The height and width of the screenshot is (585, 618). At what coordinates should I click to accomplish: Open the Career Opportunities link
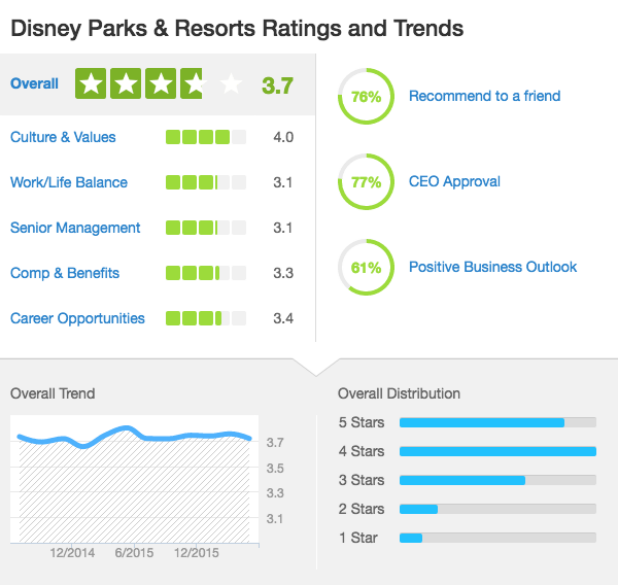click(77, 319)
